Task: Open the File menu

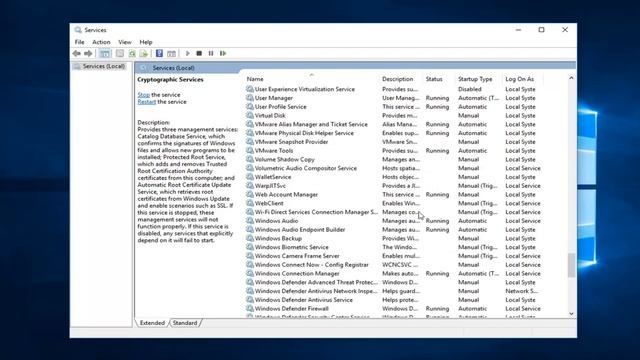Action: [x=79, y=42]
